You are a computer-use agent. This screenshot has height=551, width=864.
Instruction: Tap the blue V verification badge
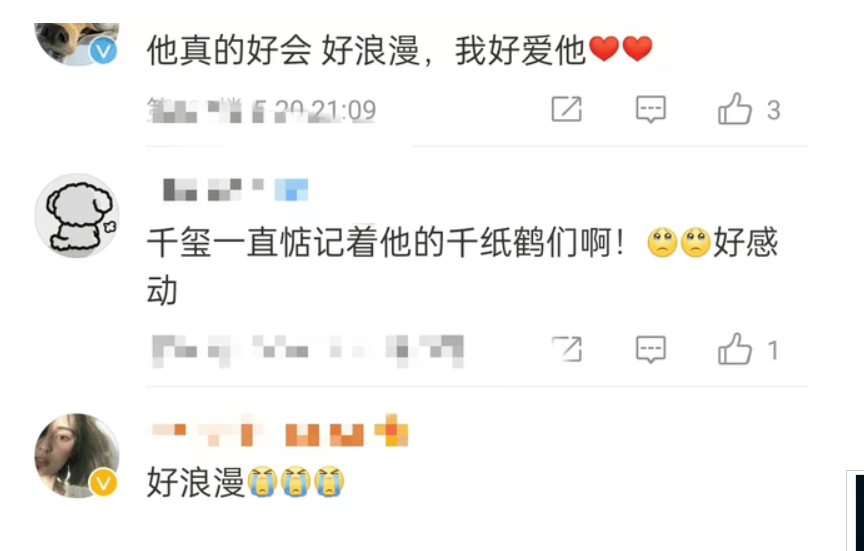pos(103,51)
